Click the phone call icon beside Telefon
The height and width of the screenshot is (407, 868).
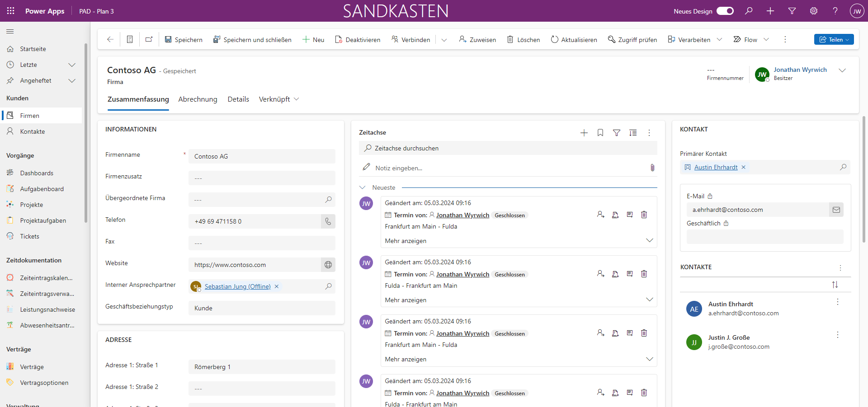(328, 221)
